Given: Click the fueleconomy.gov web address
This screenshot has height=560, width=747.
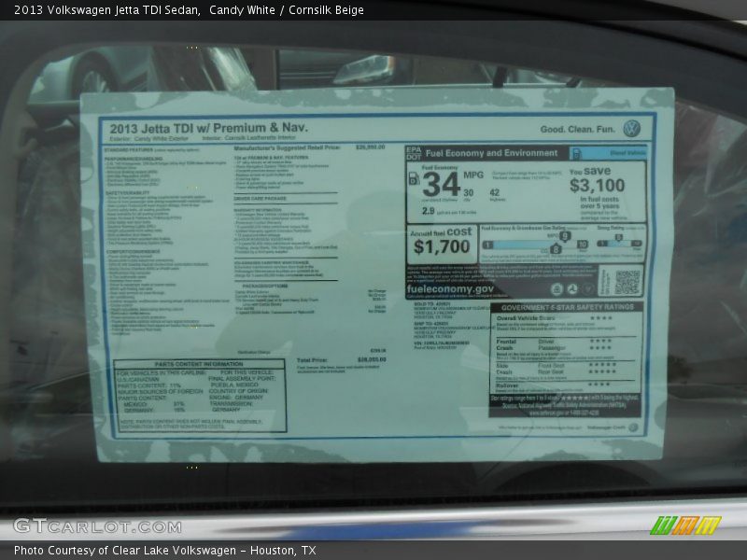Looking at the screenshot, I should click(x=450, y=289).
